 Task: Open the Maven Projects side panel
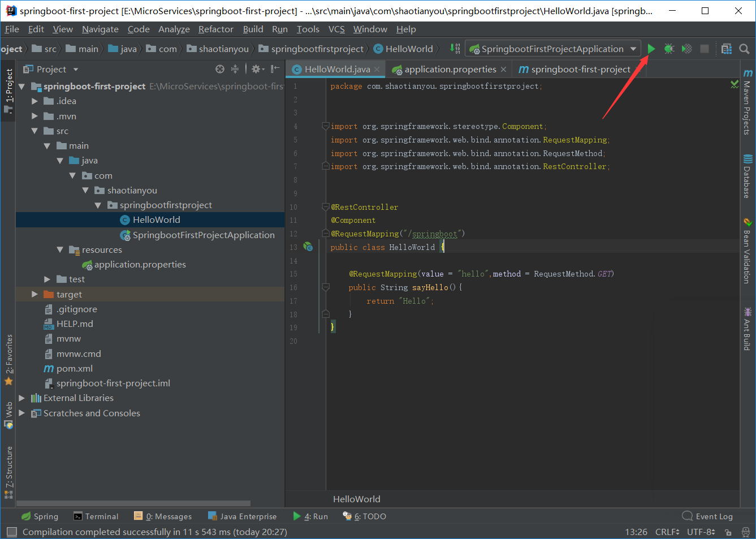click(748, 102)
